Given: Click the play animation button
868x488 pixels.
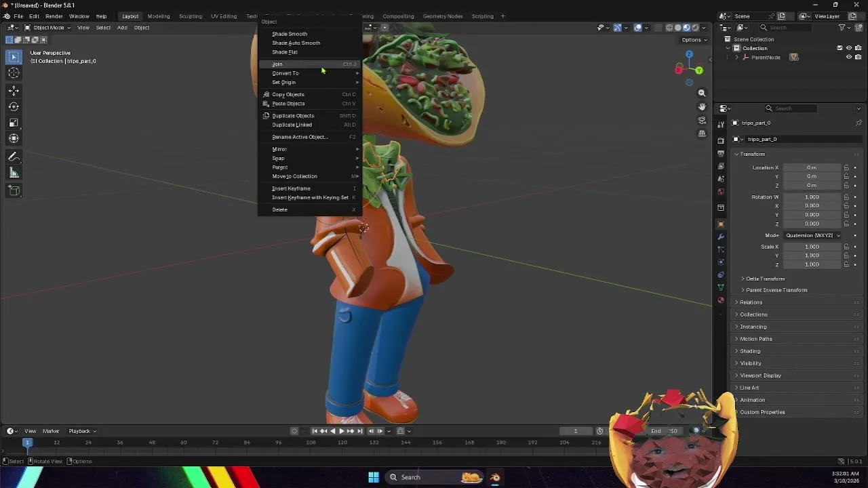Looking at the screenshot, I should click(342, 431).
